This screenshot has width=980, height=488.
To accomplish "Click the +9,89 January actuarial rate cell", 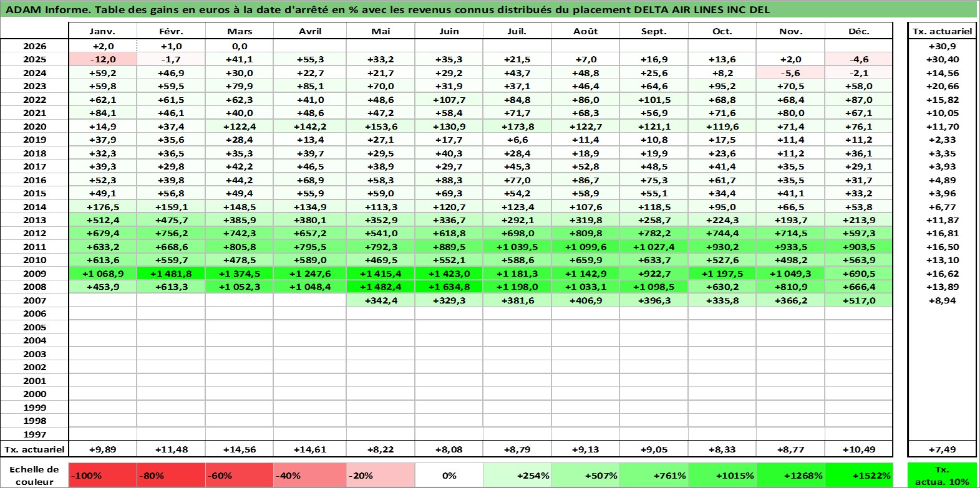I will [x=102, y=449].
